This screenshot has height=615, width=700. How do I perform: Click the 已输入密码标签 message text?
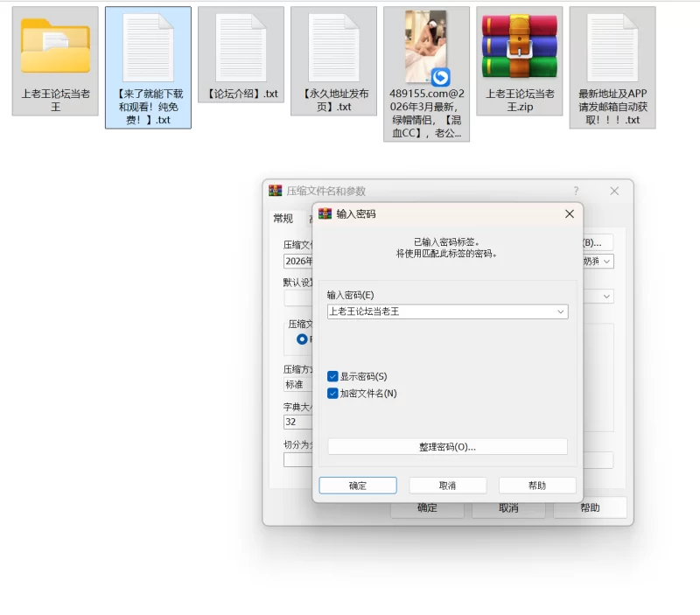click(x=446, y=242)
